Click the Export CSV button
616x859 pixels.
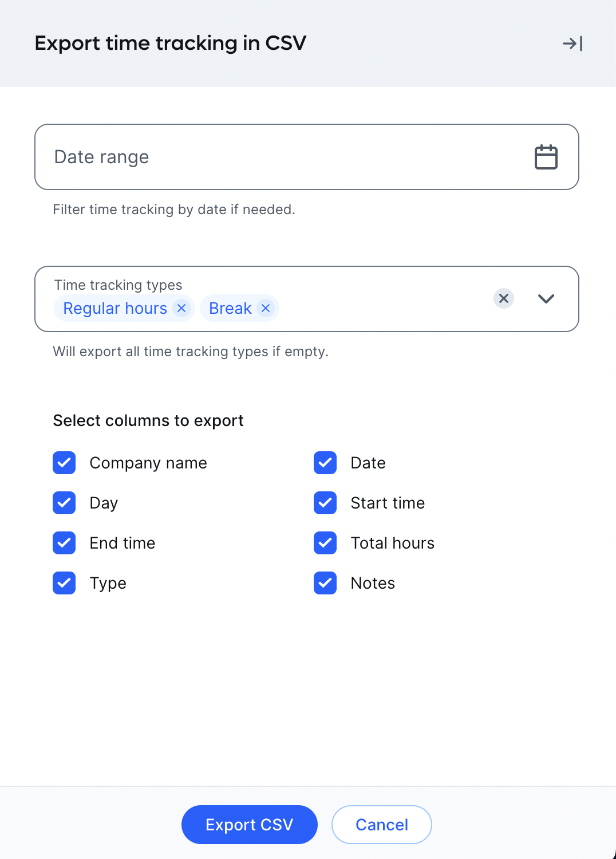click(x=250, y=825)
